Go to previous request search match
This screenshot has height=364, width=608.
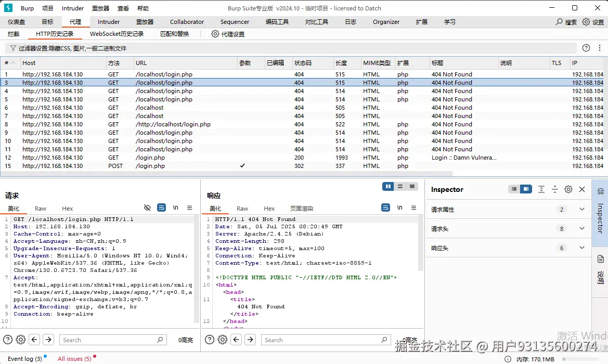(x=34, y=340)
